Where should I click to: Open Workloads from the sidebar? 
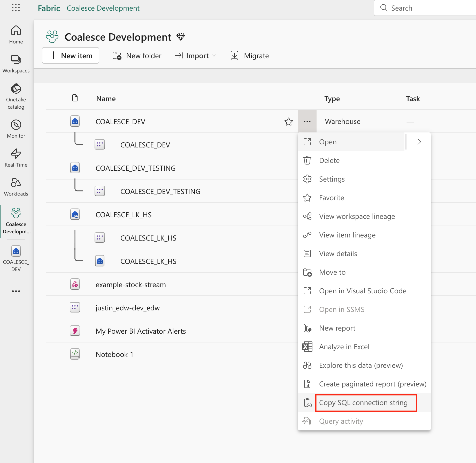pyautogui.click(x=16, y=187)
